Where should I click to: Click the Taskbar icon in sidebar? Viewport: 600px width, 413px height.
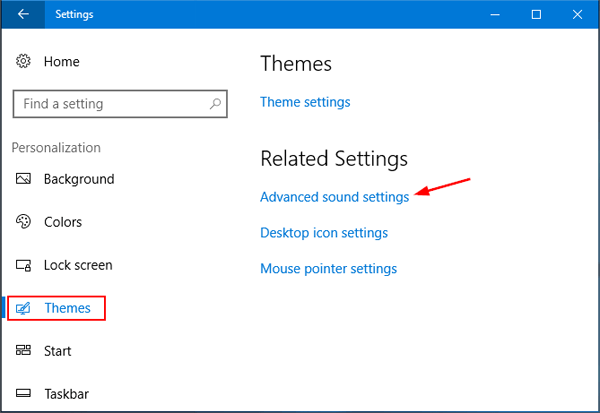click(x=24, y=395)
